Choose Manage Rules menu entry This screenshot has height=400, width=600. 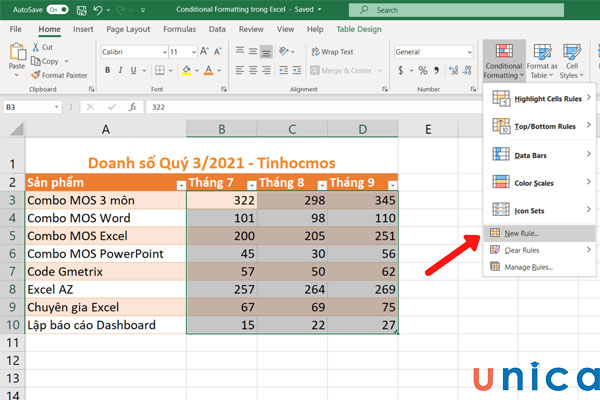click(529, 267)
